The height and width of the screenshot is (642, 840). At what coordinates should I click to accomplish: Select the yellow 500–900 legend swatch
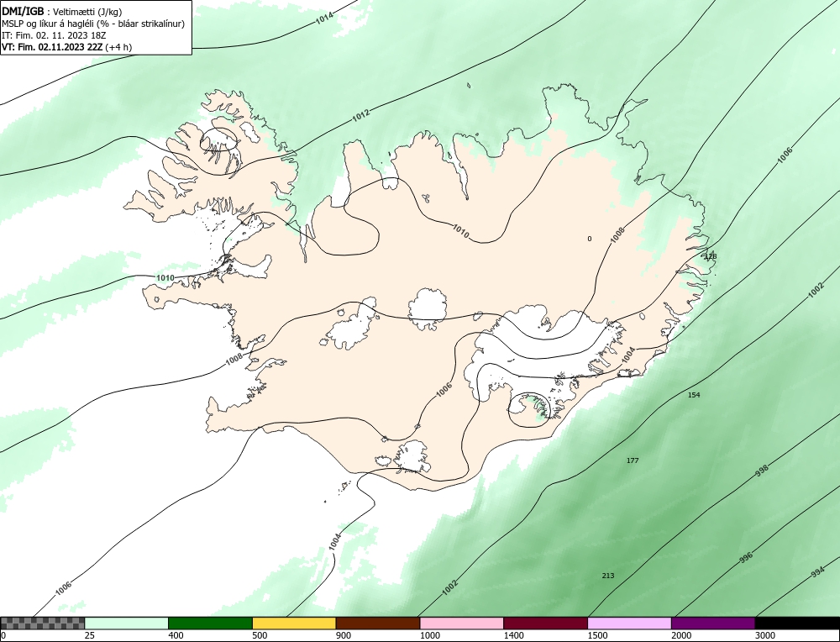tap(294, 623)
